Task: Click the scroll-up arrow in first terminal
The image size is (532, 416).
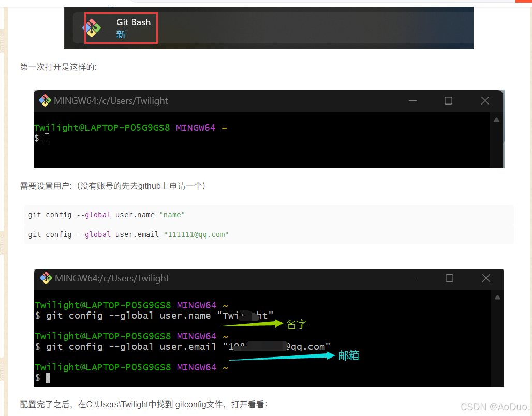Action: (495, 119)
